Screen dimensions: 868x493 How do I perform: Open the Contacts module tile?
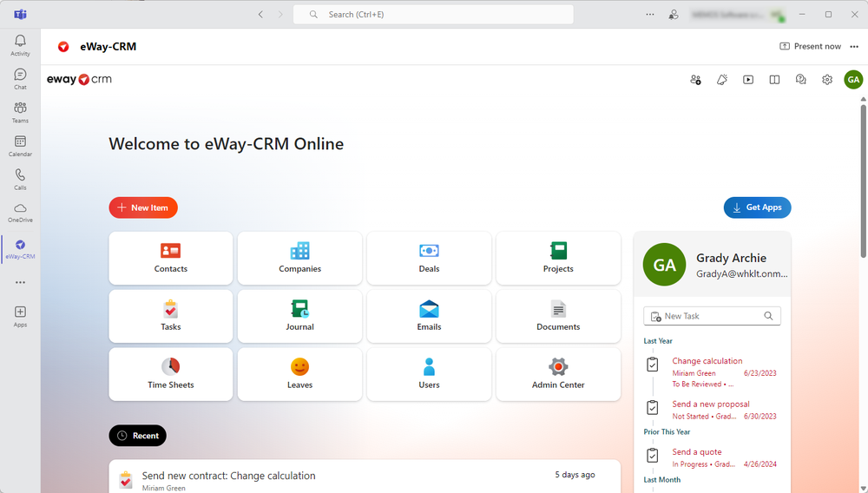point(171,258)
